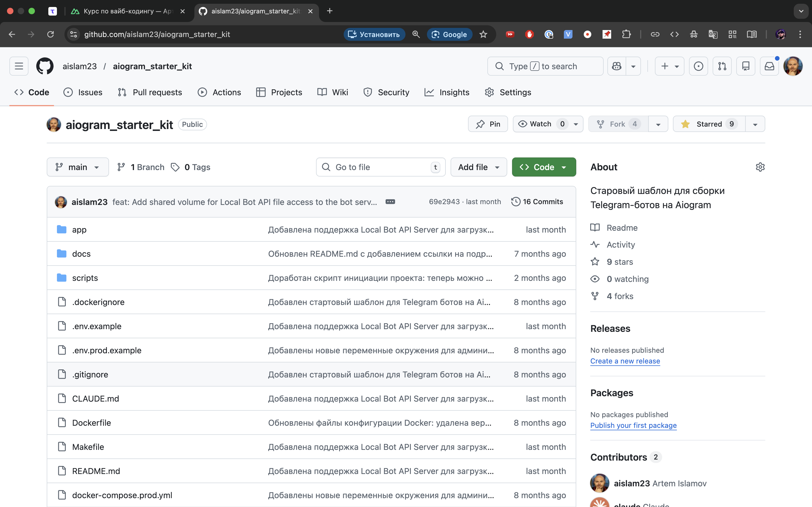Expand the Add file dropdown
This screenshot has width=812, height=507.
(479, 167)
